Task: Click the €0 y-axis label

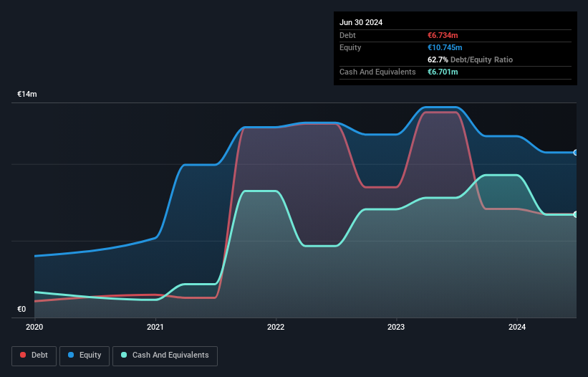Action: (21, 309)
